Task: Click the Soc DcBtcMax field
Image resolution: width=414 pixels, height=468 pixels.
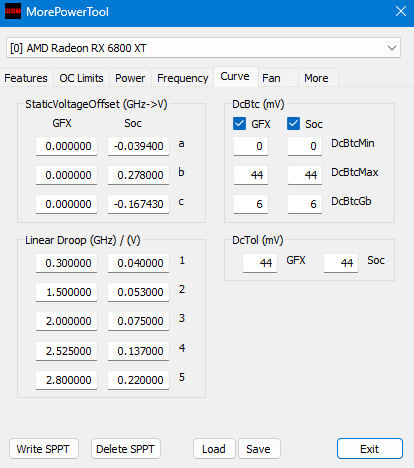Action: [x=305, y=175]
